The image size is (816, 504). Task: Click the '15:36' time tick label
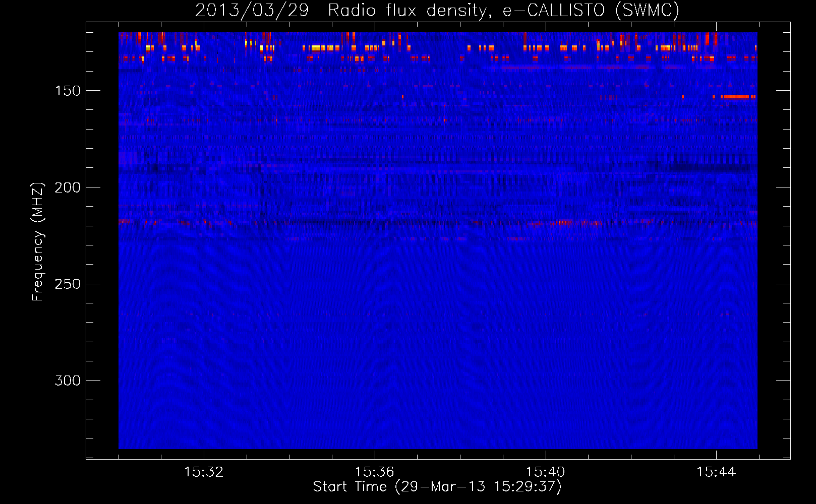(x=374, y=472)
